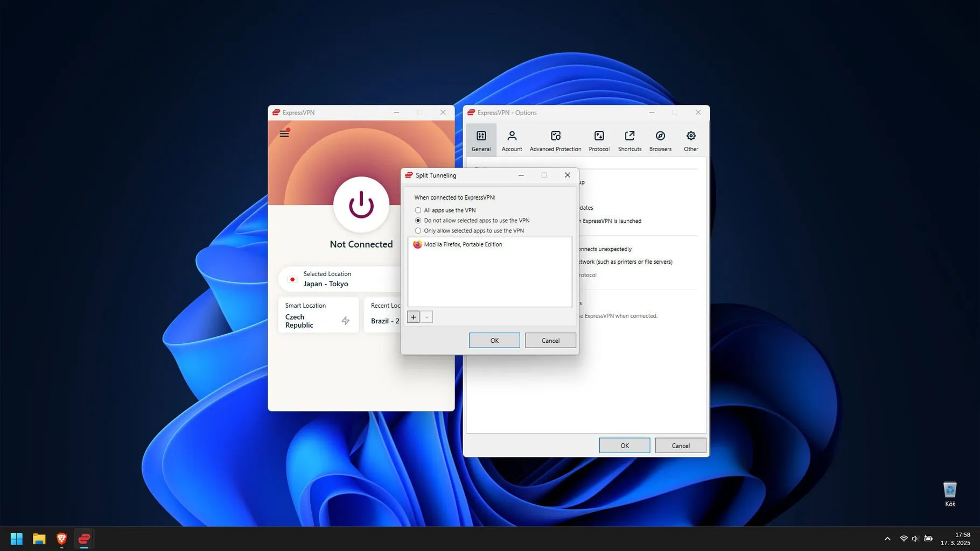The image size is (980, 551).
Task: Choose 'Do not allow selected apps' option
Action: coord(418,221)
